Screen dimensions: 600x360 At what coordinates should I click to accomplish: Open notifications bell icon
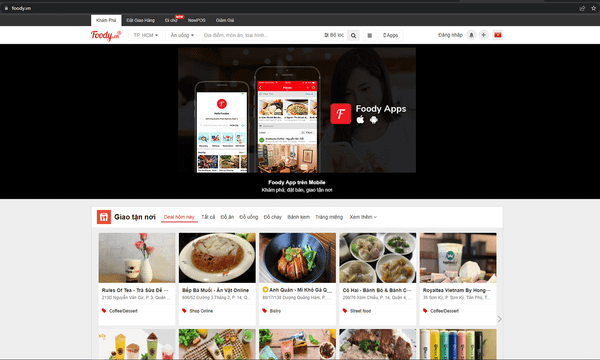pyautogui.click(x=471, y=35)
